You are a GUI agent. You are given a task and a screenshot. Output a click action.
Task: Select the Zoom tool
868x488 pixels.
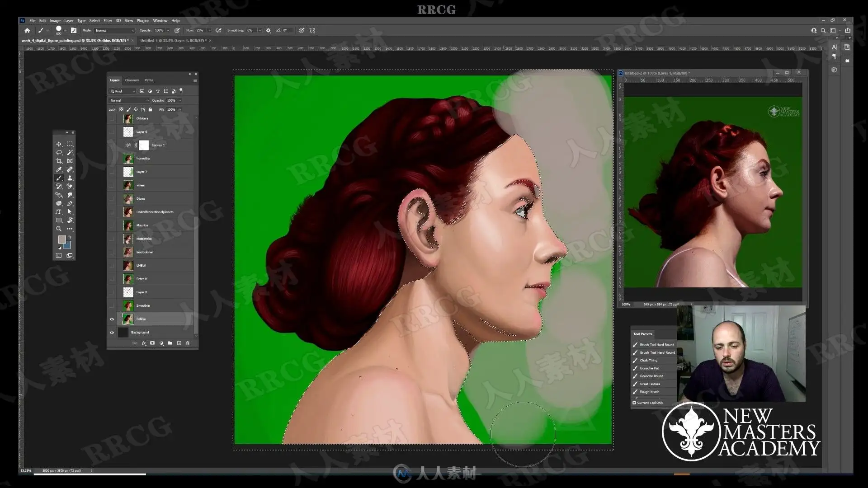(x=59, y=229)
